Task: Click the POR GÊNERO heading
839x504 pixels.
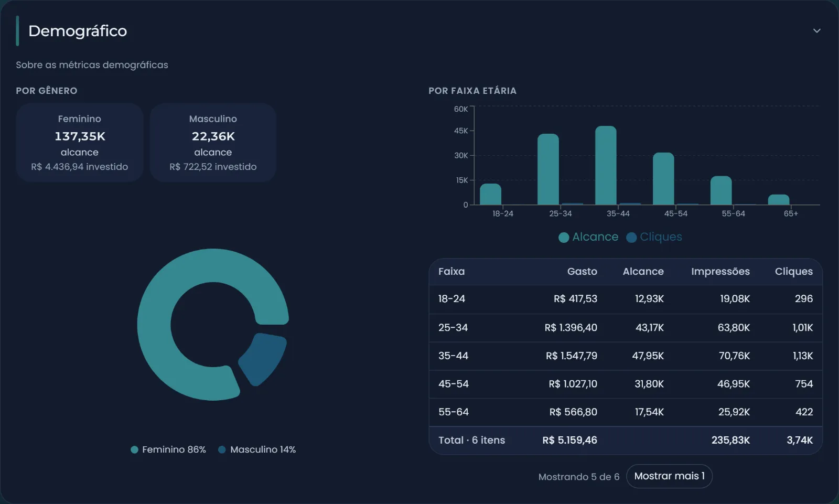Action: click(47, 91)
